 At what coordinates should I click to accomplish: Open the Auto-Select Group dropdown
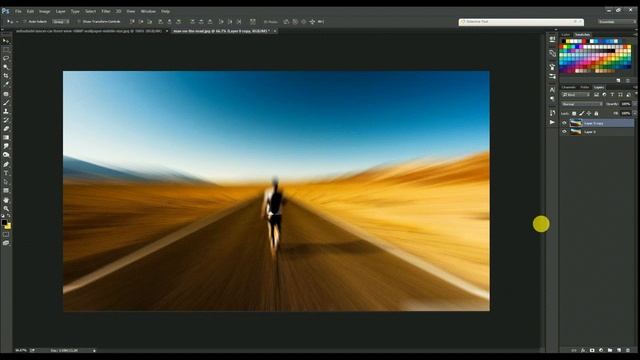[x=61, y=22]
